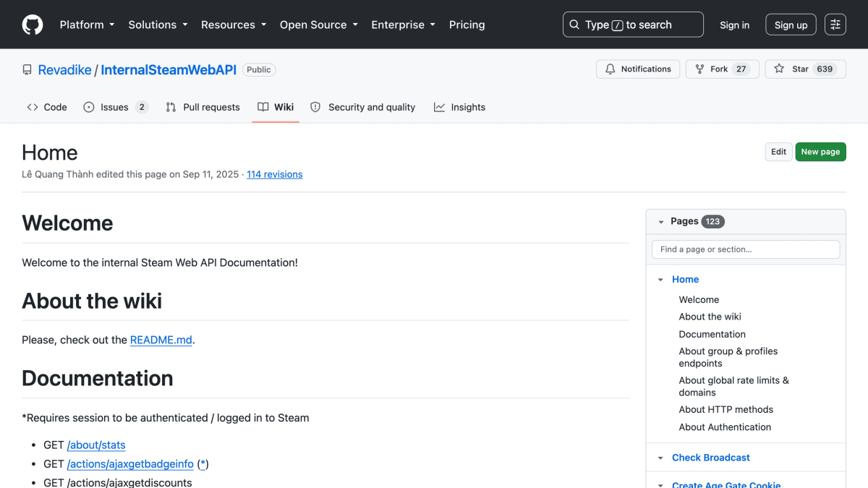Collapse the Pages 123 section
This screenshot has height=488, width=868.
pyautogui.click(x=660, y=222)
